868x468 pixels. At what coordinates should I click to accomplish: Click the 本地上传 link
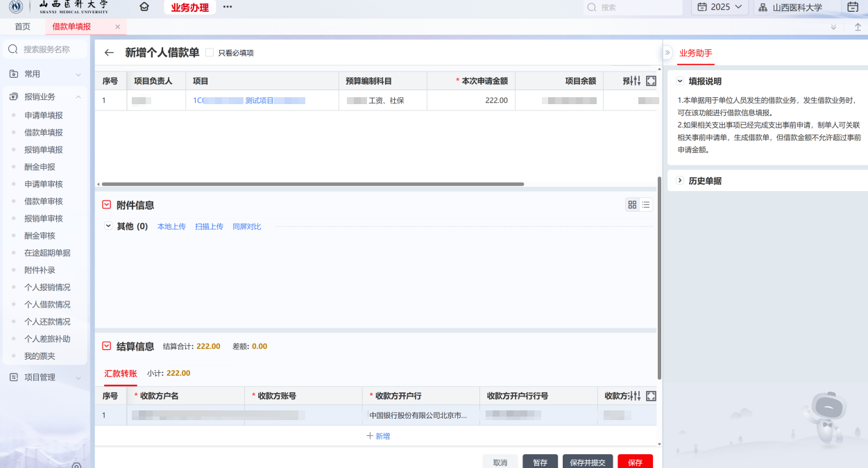point(171,226)
